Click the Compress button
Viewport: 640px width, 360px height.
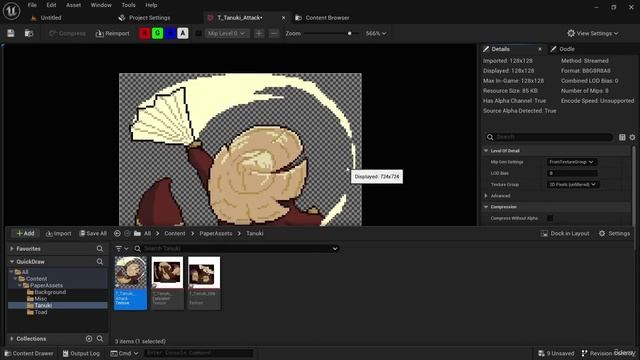point(67,33)
